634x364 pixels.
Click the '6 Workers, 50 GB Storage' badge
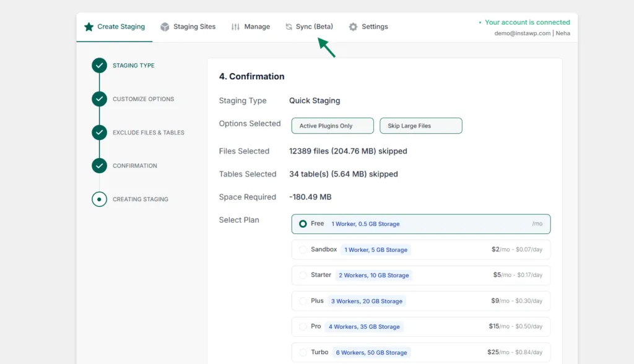(371, 353)
